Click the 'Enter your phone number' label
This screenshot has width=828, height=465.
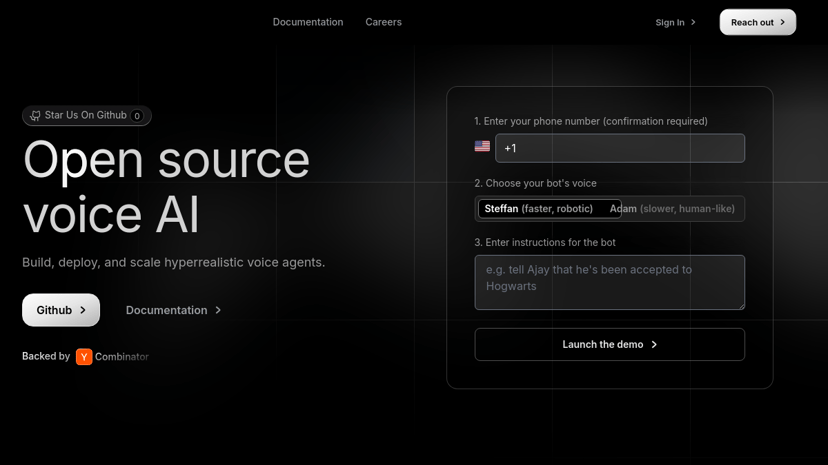[x=591, y=121]
